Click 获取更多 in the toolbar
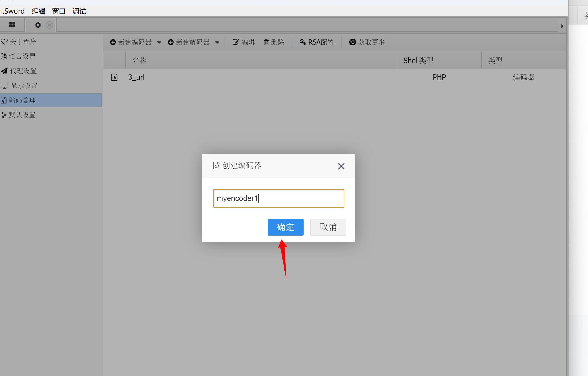The height and width of the screenshot is (376, 588). pyautogui.click(x=367, y=42)
